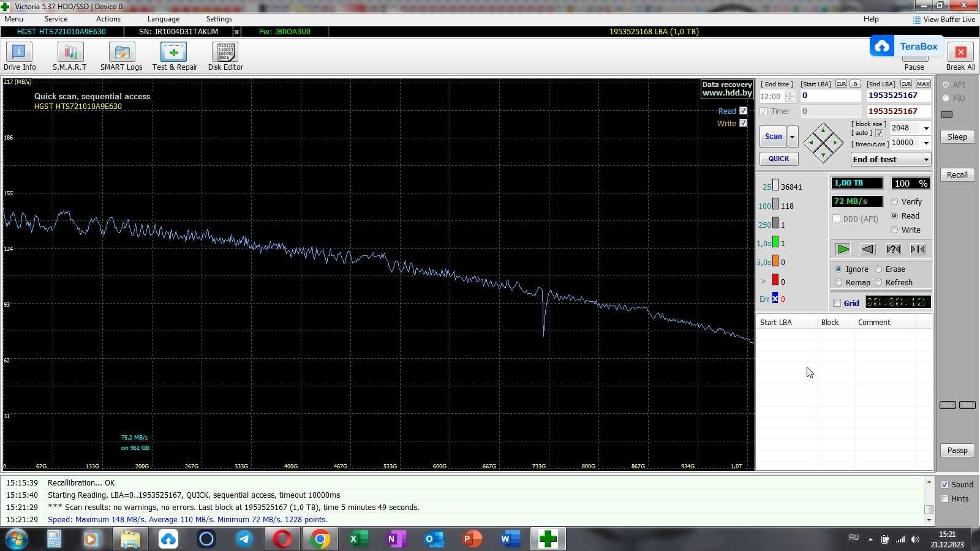Viewport: 980px width, 551px height.
Task: Click the log scrollbar down arrow
Action: 929,520
